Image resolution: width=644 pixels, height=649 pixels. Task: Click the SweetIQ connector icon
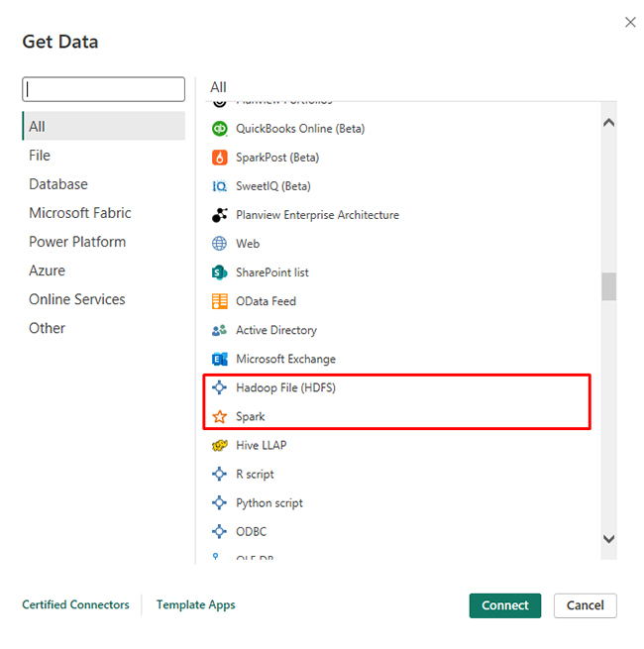point(219,186)
